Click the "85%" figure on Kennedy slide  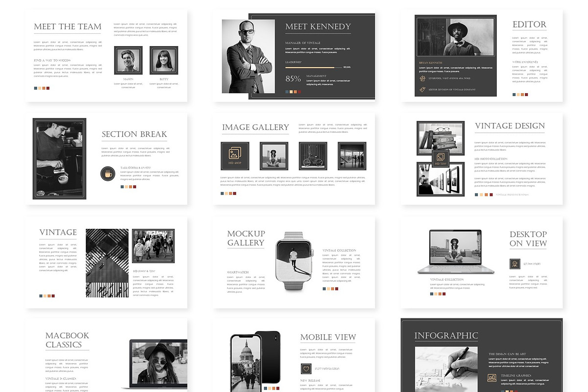pos(293,78)
